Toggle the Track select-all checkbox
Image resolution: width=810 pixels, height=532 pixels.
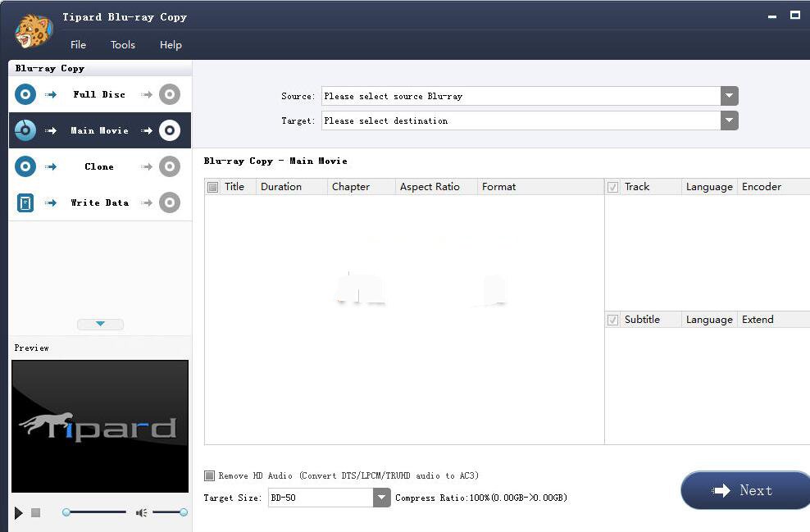tap(612, 187)
